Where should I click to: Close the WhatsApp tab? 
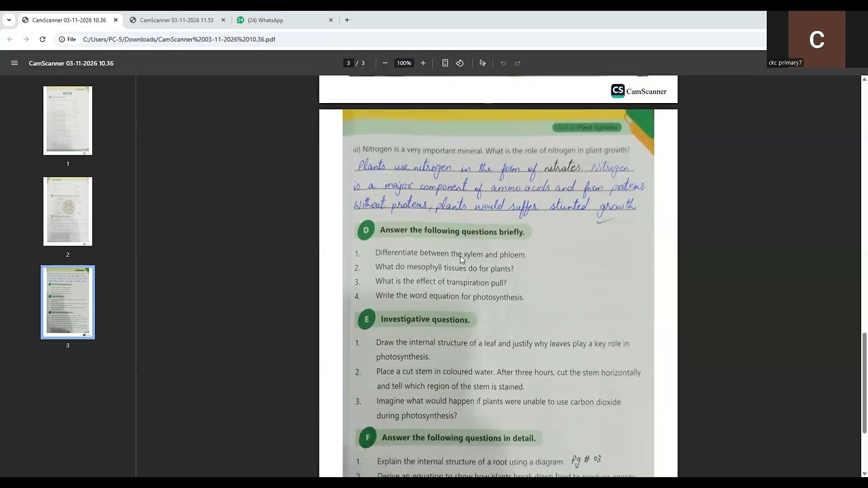point(331,20)
